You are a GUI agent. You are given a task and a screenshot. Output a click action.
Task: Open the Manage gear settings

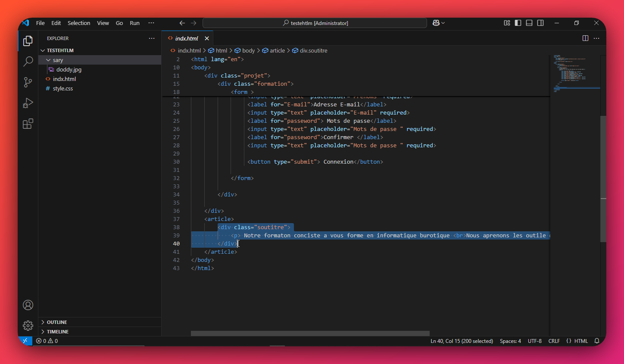28,326
